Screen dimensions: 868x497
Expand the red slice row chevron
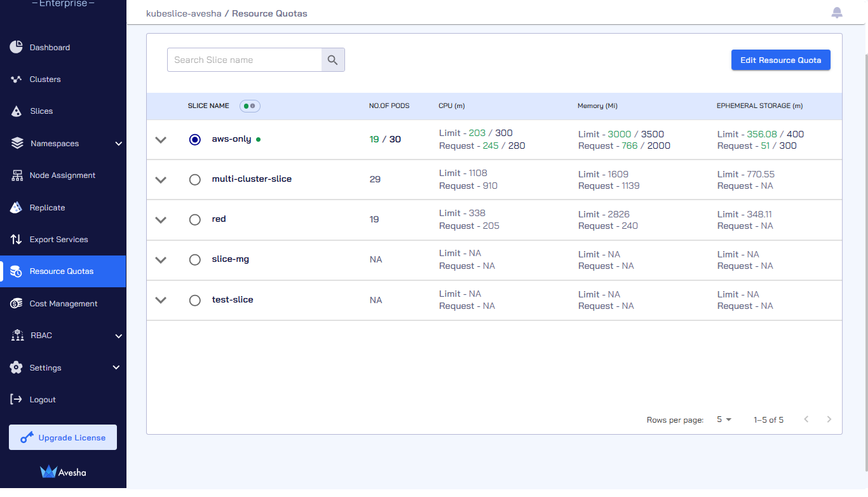click(161, 220)
